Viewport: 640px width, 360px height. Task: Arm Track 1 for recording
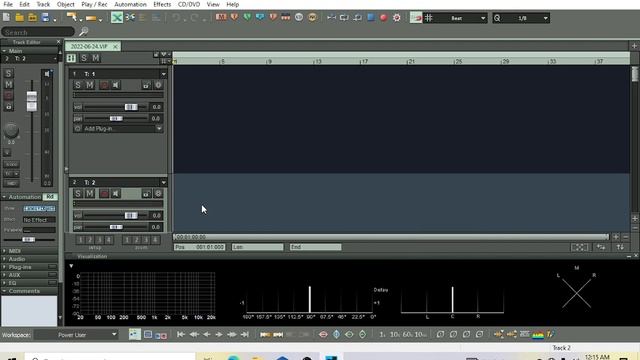click(104, 85)
